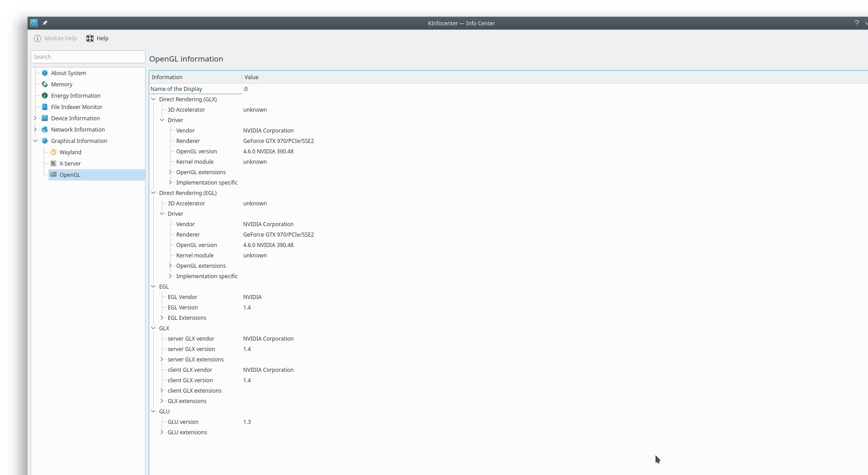Click the Help lifebuoy icon
The image size is (868, 475).
point(90,38)
